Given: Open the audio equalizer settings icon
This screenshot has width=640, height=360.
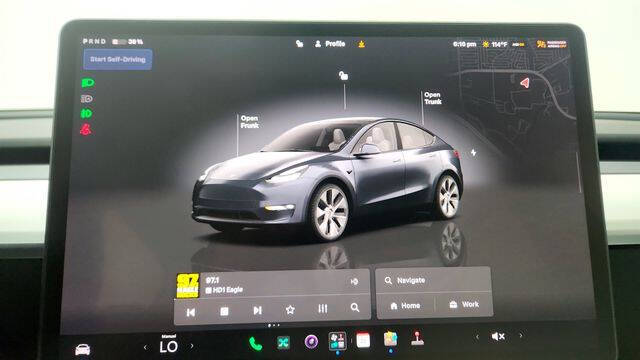Looking at the screenshot, I should [323, 309].
